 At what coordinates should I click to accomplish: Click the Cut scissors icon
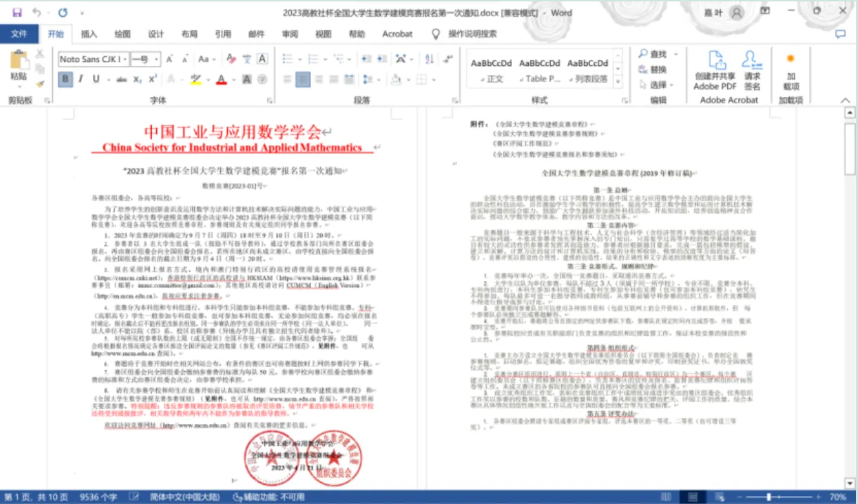[x=40, y=54]
